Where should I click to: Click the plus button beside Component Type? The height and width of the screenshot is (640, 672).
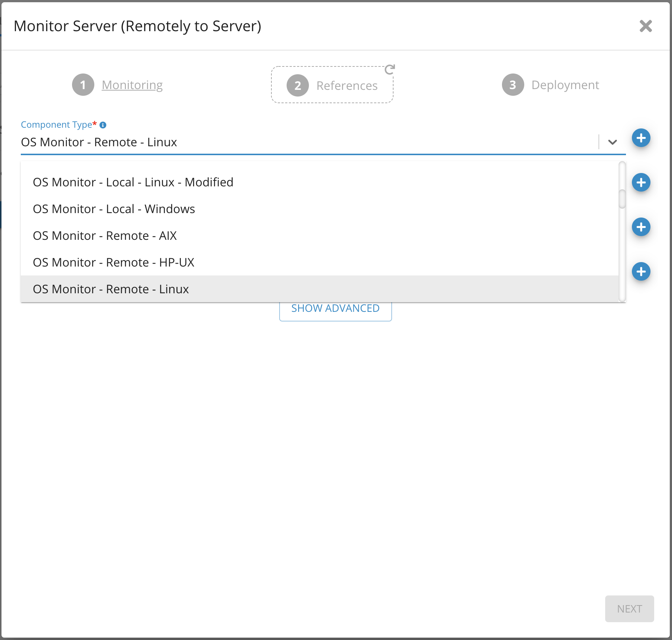(641, 138)
